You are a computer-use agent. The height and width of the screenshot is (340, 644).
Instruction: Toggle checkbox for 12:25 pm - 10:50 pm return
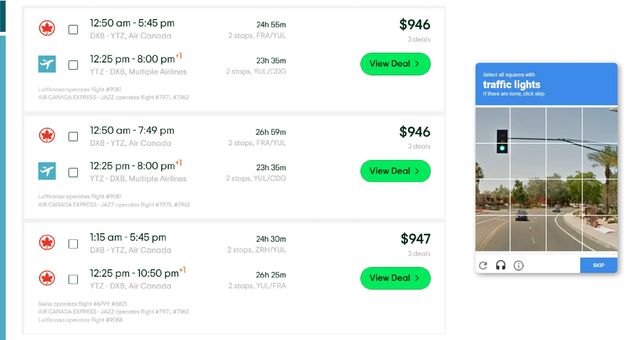[x=73, y=279]
